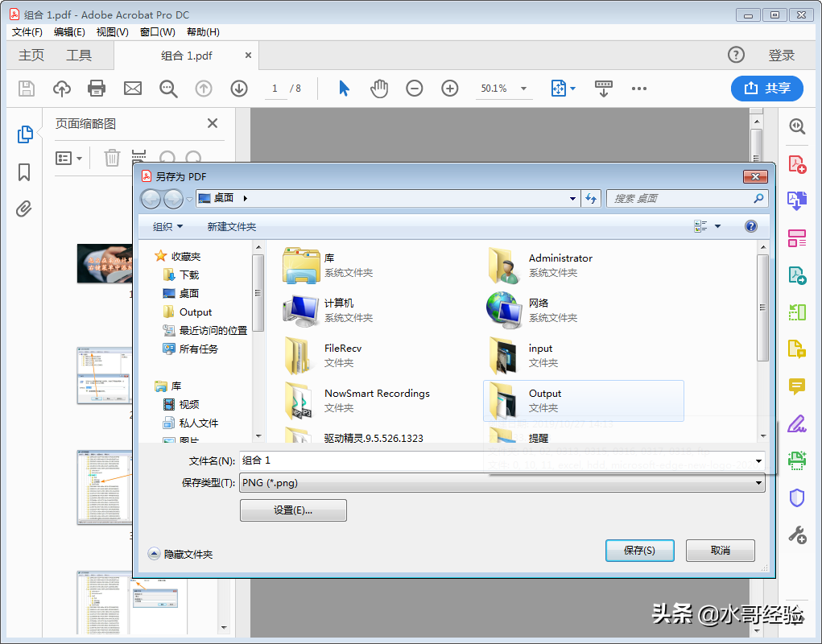The height and width of the screenshot is (644, 822).
Task: Zoom out with the minus icon
Action: pyautogui.click(x=414, y=89)
